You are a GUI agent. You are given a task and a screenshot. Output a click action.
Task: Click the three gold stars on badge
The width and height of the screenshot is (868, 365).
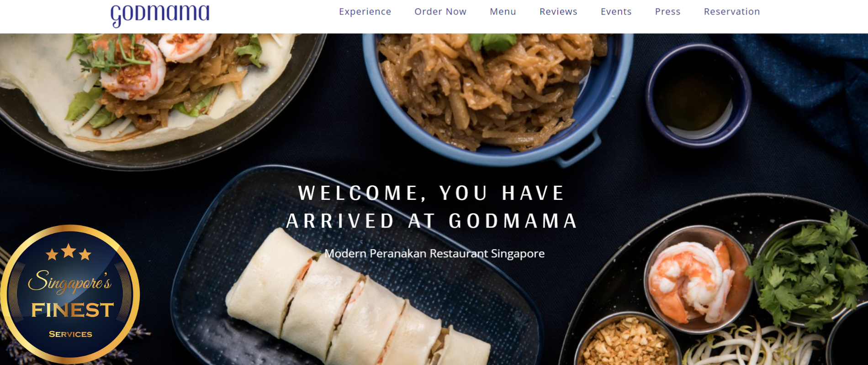pyautogui.click(x=69, y=252)
